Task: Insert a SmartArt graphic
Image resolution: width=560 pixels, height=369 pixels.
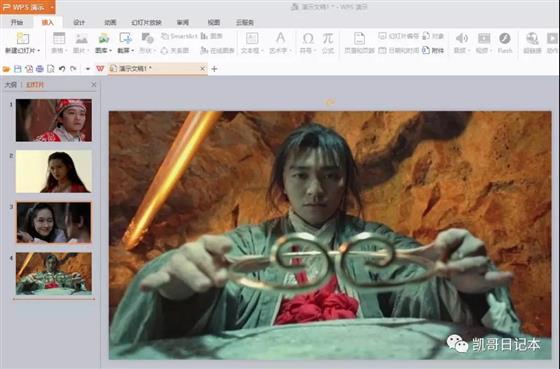Action: point(179,36)
